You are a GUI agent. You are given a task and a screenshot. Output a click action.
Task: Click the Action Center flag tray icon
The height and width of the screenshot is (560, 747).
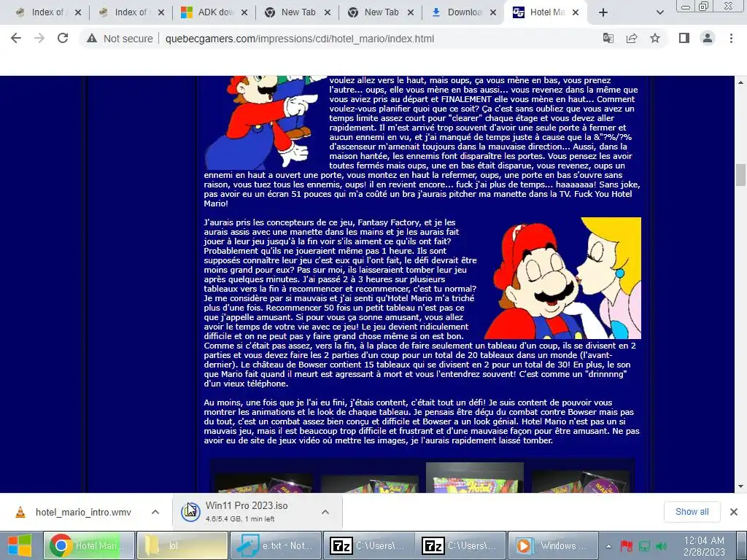(x=626, y=545)
